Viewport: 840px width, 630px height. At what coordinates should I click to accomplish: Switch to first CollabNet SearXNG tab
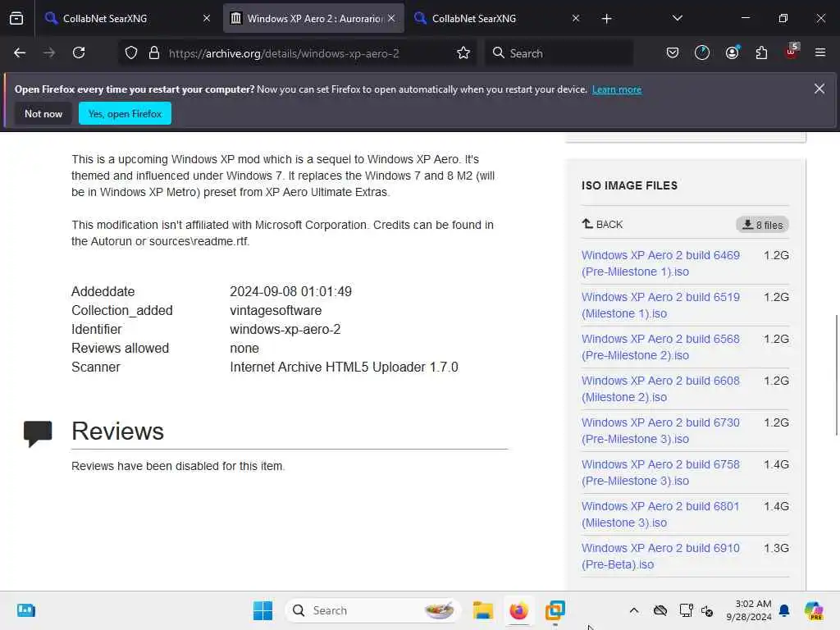tap(127, 18)
